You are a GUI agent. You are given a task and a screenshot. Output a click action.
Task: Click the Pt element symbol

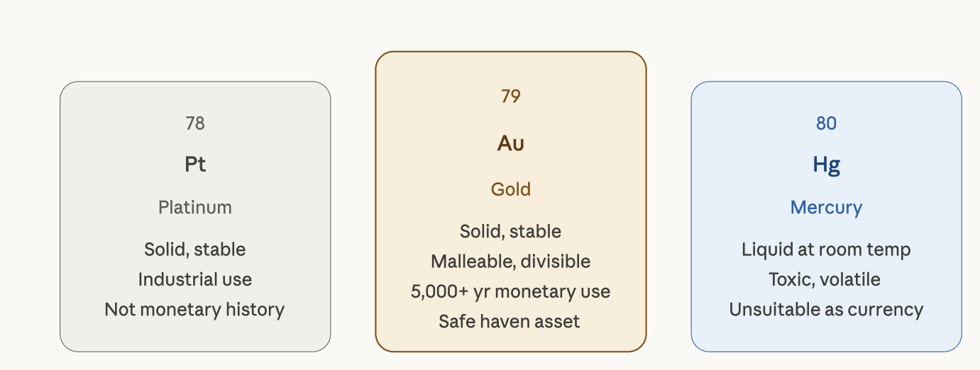pyautogui.click(x=195, y=164)
